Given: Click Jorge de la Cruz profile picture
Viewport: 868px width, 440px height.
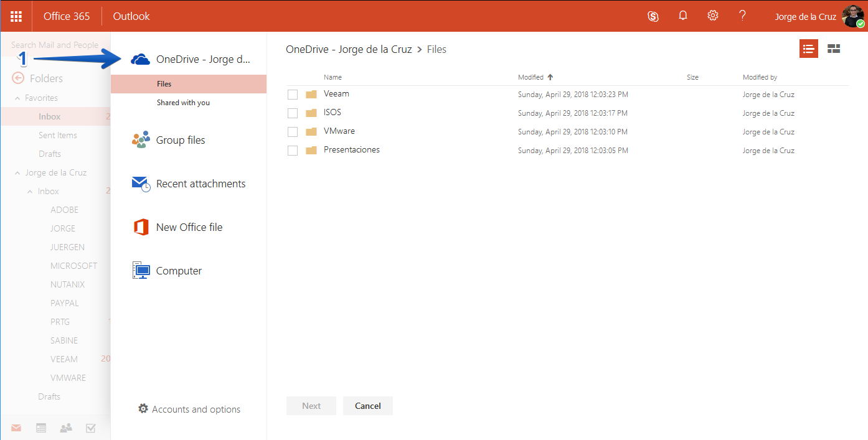Looking at the screenshot, I should click(853, 16).
